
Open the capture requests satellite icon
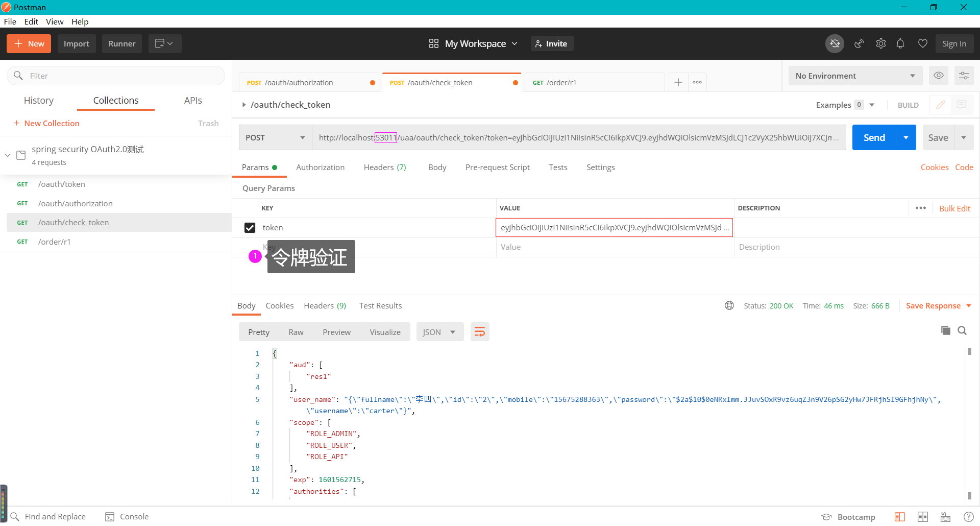[x=859, y=44]
